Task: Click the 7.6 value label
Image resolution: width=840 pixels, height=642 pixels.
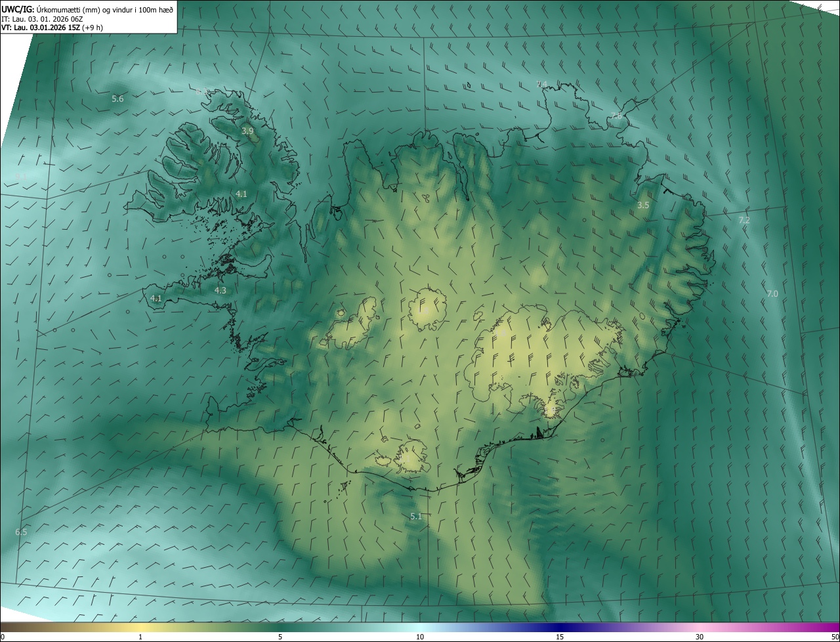Action: click(x=616, y=116)
